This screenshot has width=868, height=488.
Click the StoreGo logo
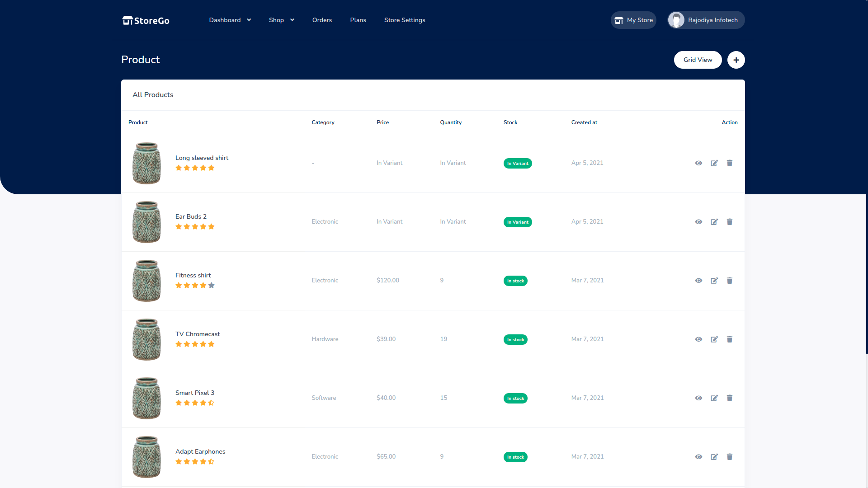[x=146, y=20]
